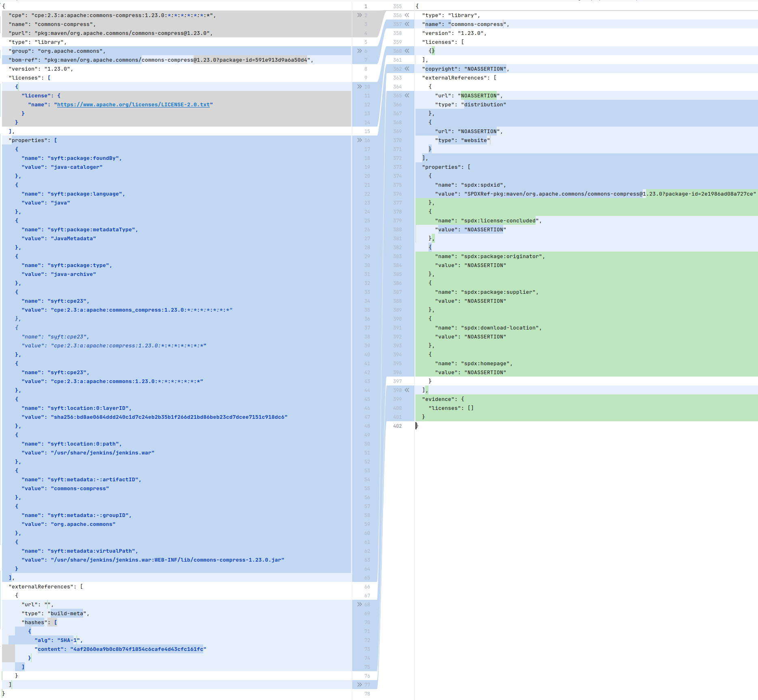
Task: Click left "externalReferences": [ line
Action: click(46, 587)
